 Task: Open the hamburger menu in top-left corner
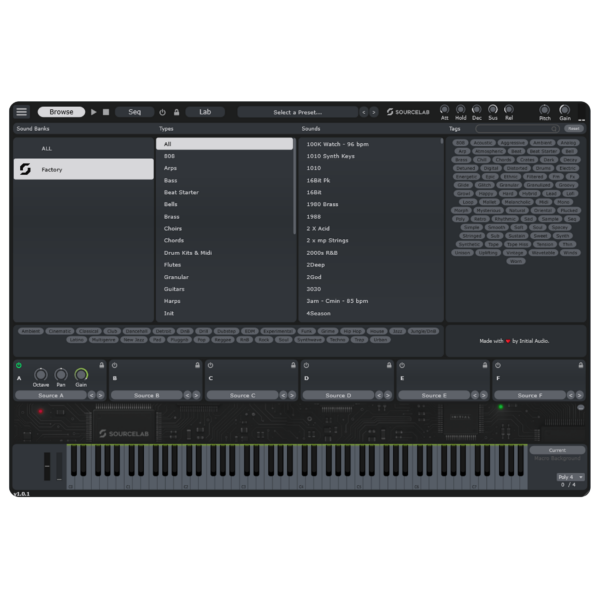click(x=21, y=112)
